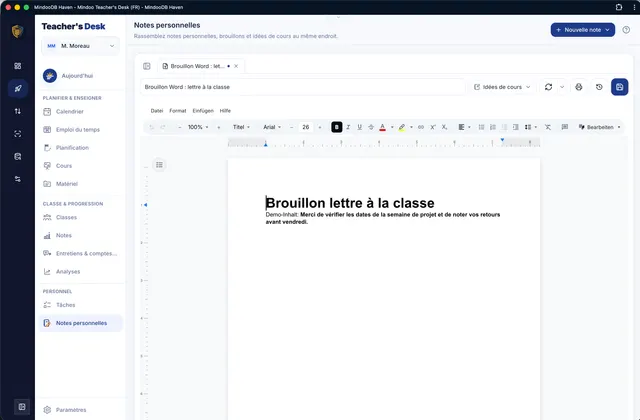The image size is (640, 420).
Task: Open the Titel paragraph style dropdown
Action: click(x=241, y=127)
